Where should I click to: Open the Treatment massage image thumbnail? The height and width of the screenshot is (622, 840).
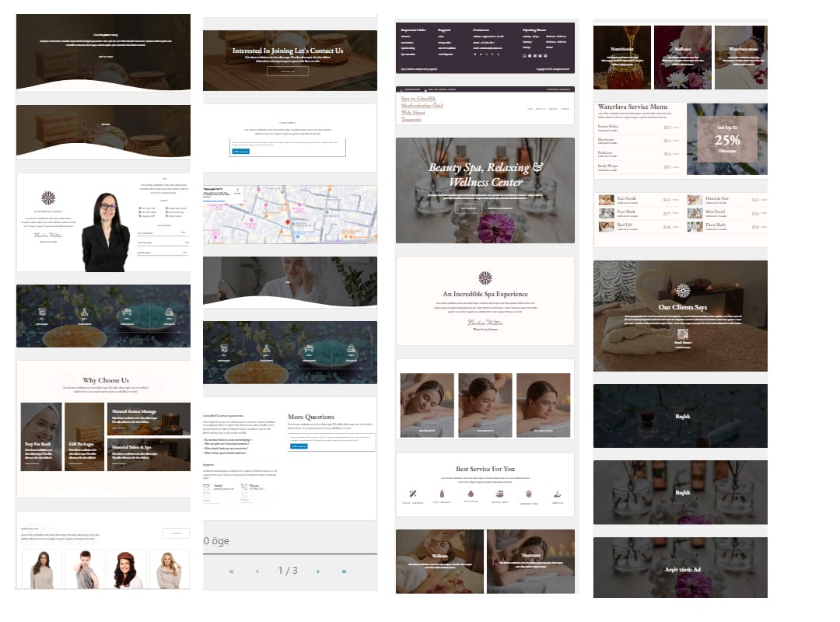pos(531,561)
